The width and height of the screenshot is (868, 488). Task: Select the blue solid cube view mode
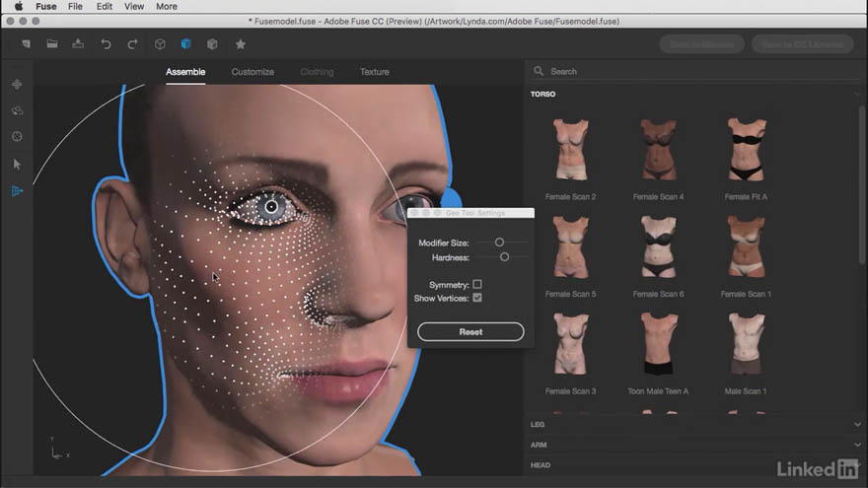tap(186, 43)
